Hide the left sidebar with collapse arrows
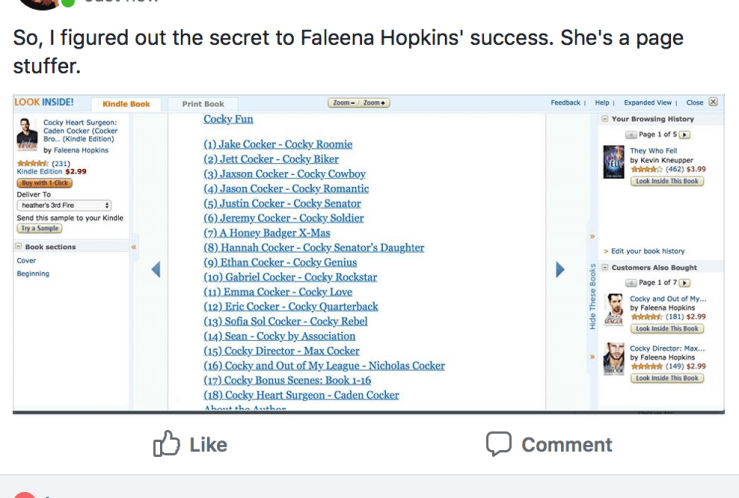Image resolution: width=739 pixels, height=498 pixels. (x=134, y=246)
